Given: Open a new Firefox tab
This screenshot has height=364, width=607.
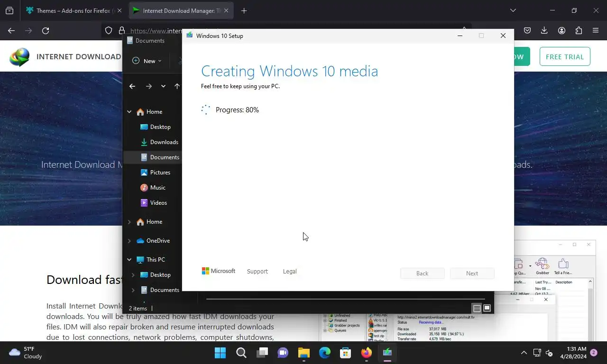Looking at the screenshot, I should (244, 10).
